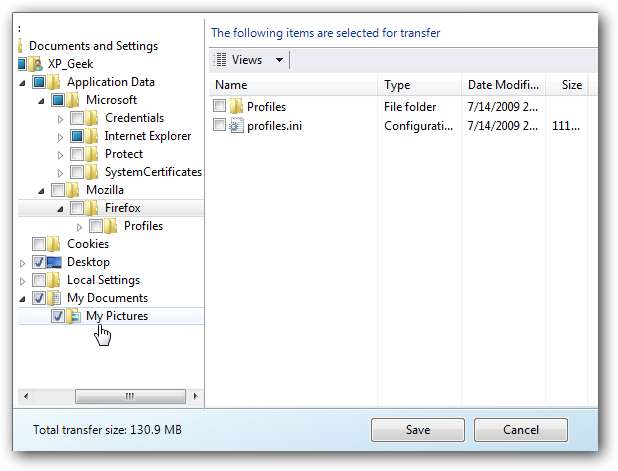
Task: Collapse the Firefox tree node
Action: pyautogui.click(x=60, y=209)
